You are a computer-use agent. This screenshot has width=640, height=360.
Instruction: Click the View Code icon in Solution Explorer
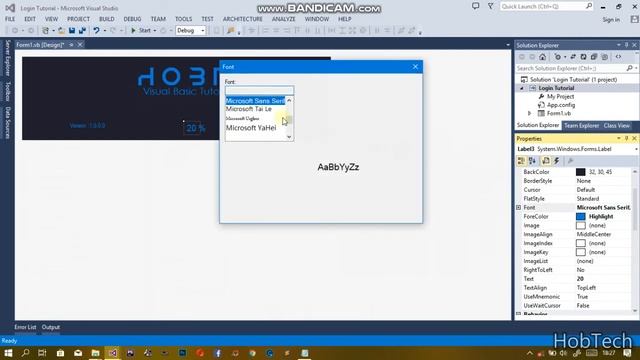tap(618, 57)
